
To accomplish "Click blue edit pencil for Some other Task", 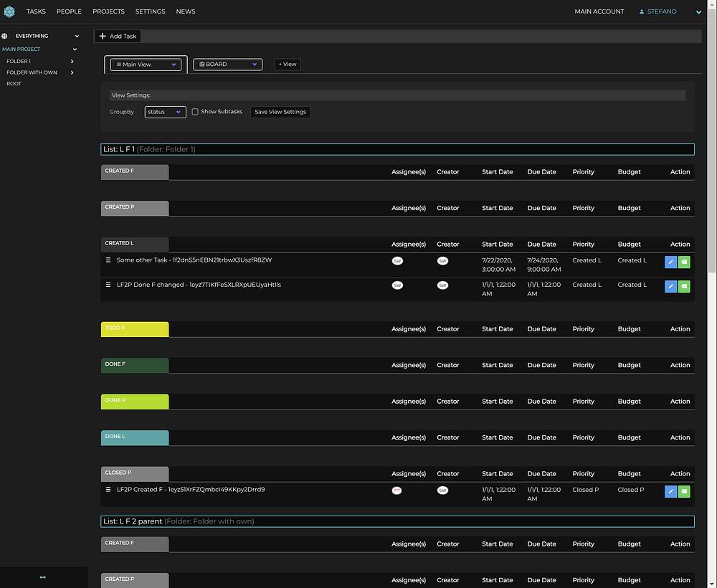I will (670, 262).
